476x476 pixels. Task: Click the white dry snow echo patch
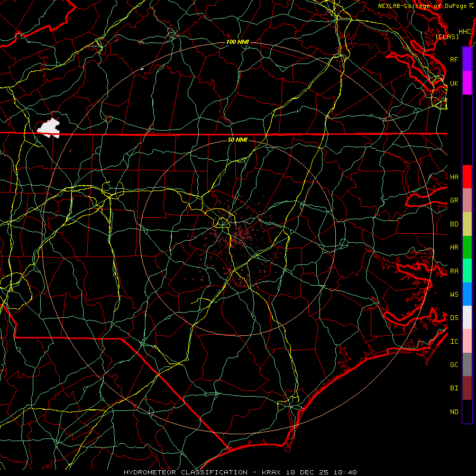pos(49,128)
